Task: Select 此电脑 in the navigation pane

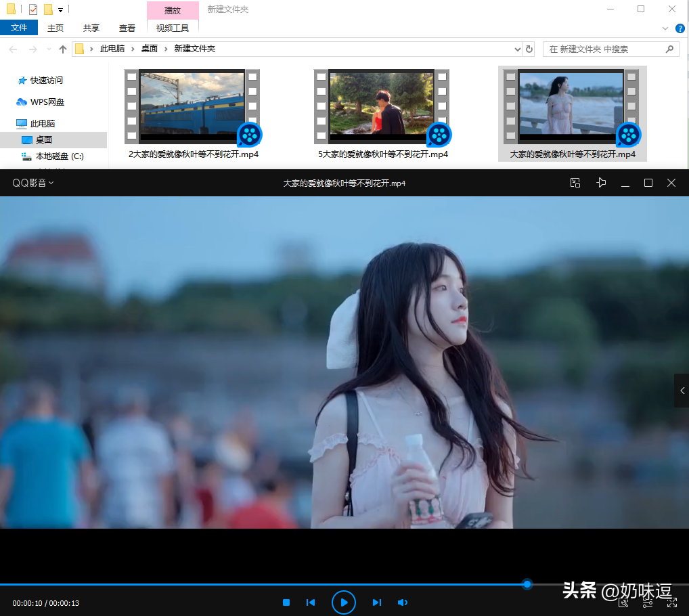Action: point(36,123)
